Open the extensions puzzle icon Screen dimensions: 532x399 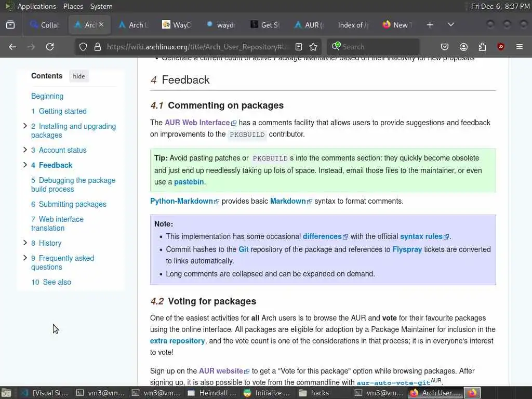482,47
